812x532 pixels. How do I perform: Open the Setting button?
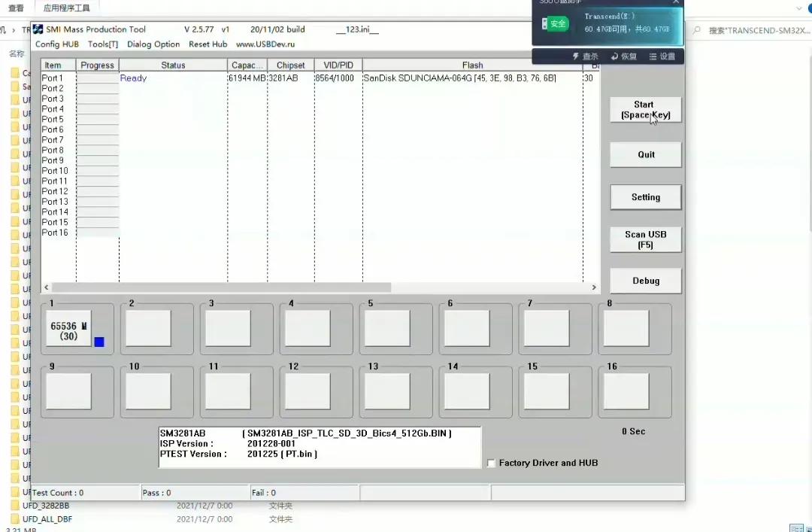point(645,197)
